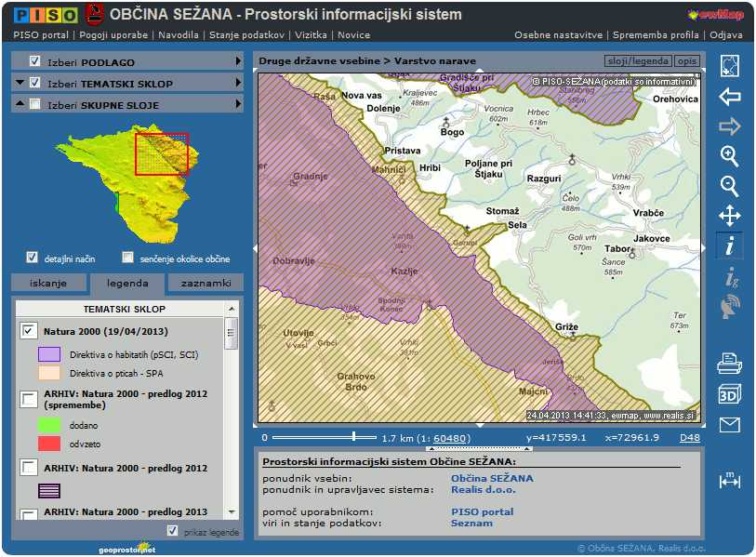Click the zoom out magnifier tool

click(730, 186)
